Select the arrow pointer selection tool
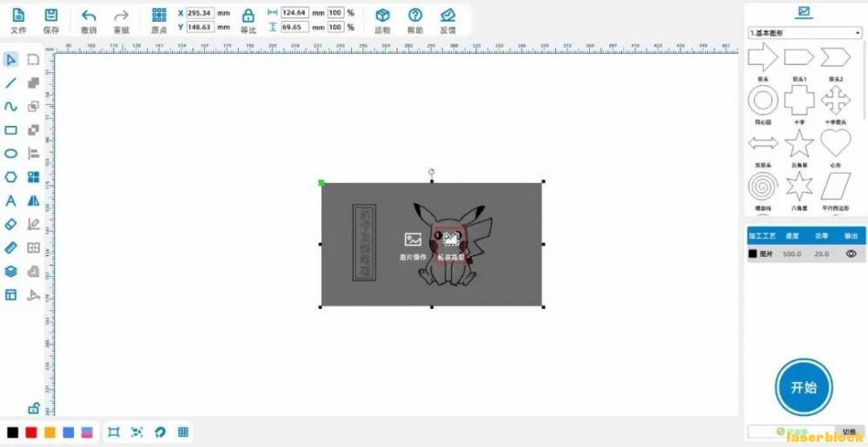This screenshot has width=868, height=447. [x=11, y=59]
